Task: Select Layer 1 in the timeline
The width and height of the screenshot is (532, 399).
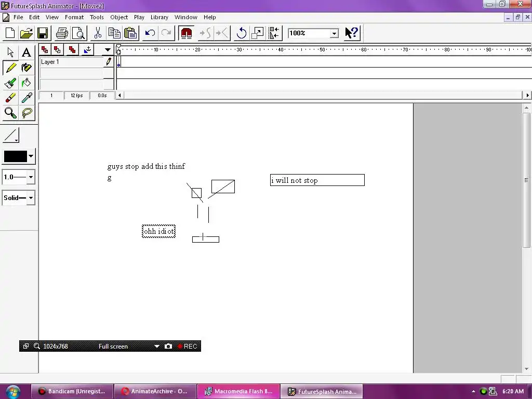Action: pos(72,62)
